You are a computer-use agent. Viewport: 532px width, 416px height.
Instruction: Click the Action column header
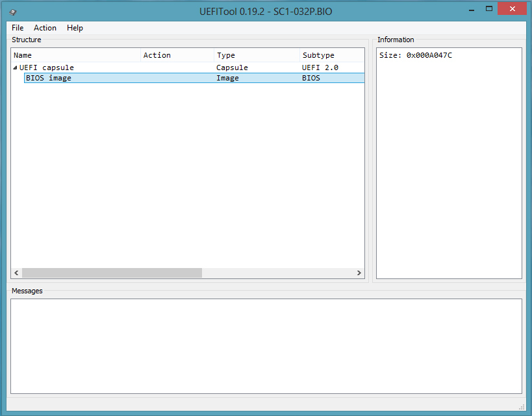click(x=177, y=55)
